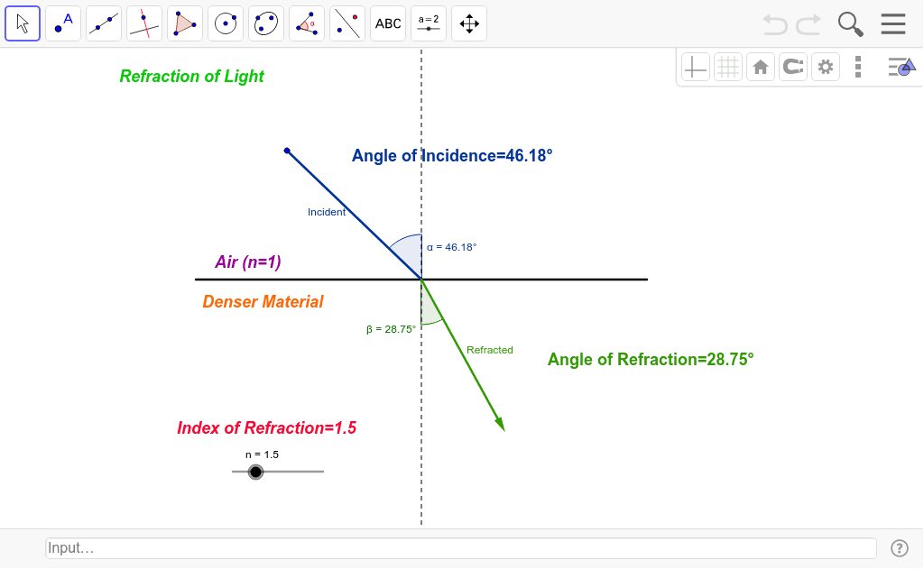
Task: Select the ABC Text tool
Action: (388, 23)
